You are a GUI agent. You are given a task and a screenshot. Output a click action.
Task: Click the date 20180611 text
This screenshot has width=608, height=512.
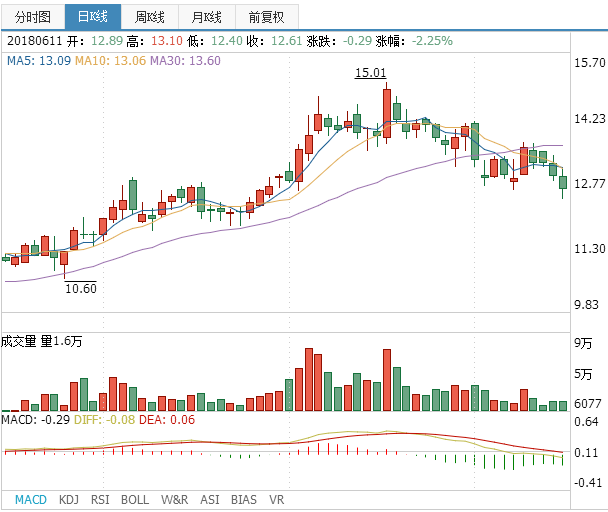[x=35, y=41]
